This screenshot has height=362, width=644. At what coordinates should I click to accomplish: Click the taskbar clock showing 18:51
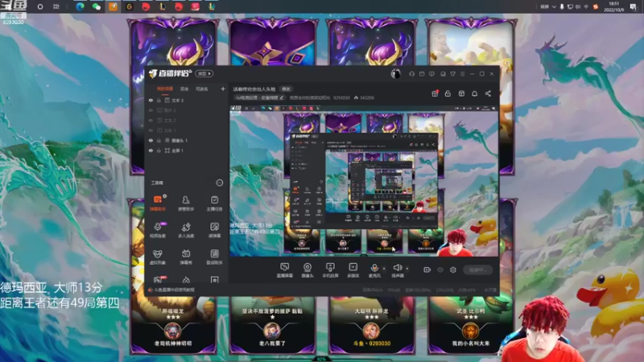(x=613, y=6)
